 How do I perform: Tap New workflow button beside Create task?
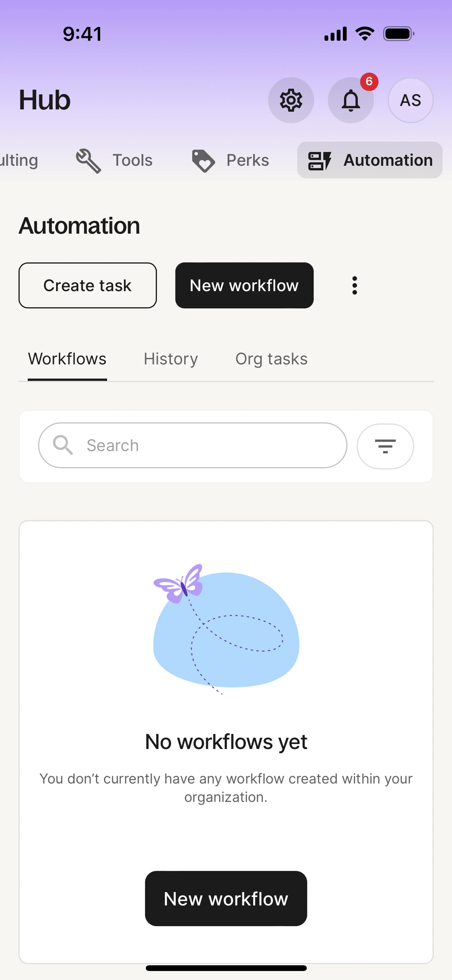(244, 285)
